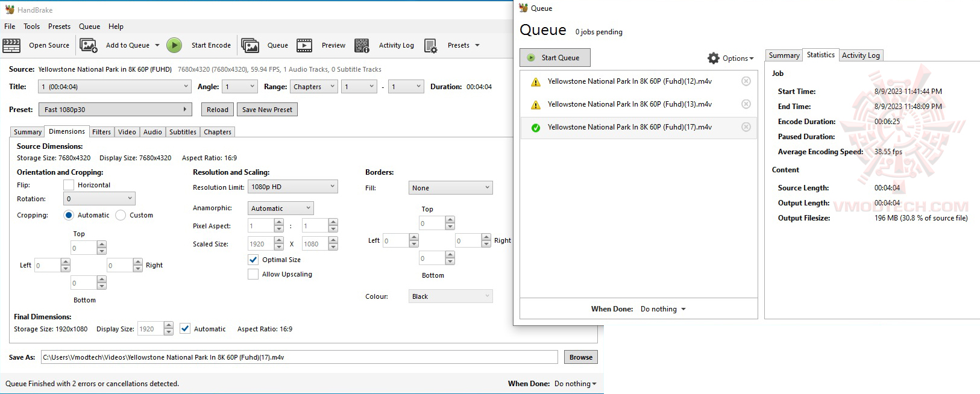Screen dimensions: 980x394
Task: Expand the Add to Queue dropdown arrow
Action: [157, 45]
